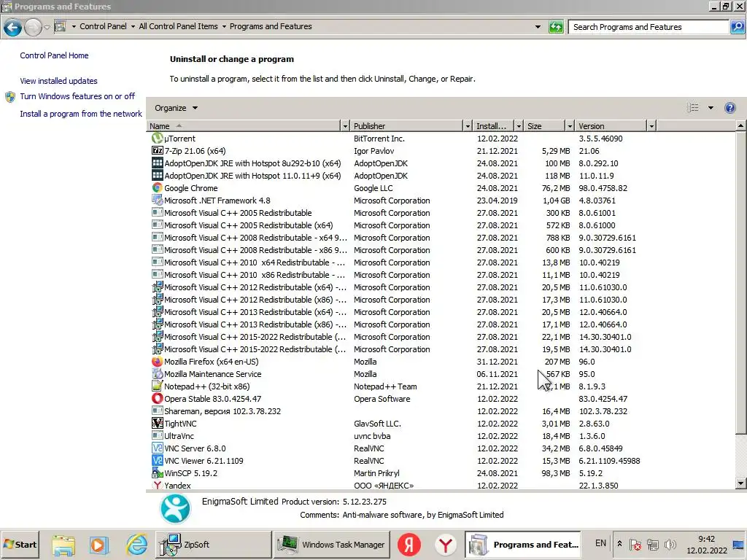Click the search magnifier icon

tap(738, 27)
